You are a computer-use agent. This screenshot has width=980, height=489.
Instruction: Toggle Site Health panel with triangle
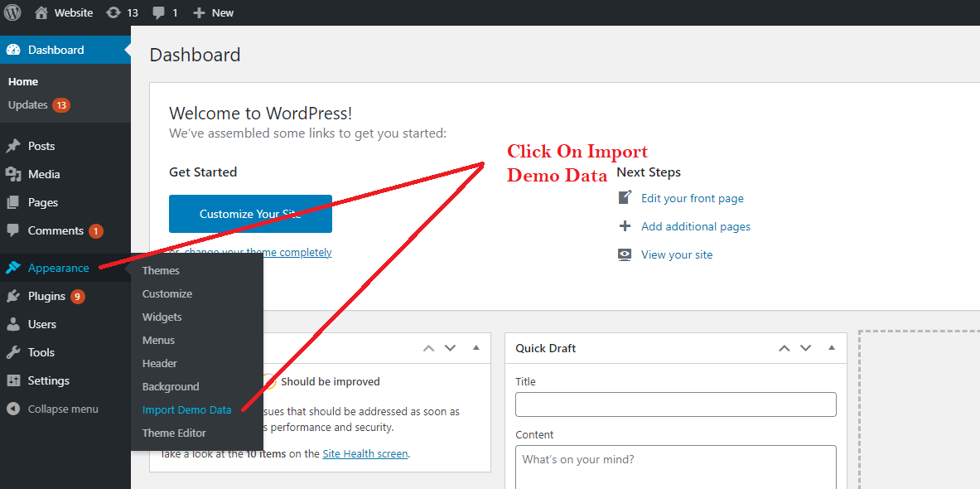tap(476, 347)
